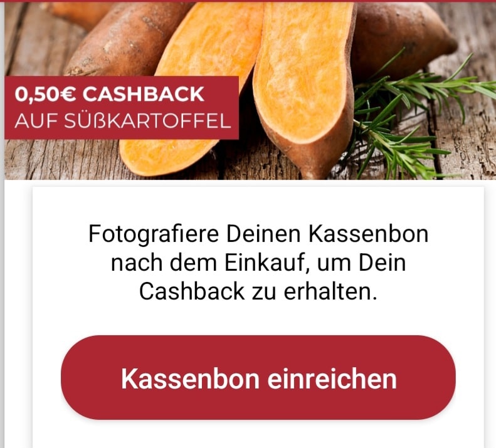
Task: Click the whole sweet potato at top right
Action: pyautogui.click(x=402, y=38)
